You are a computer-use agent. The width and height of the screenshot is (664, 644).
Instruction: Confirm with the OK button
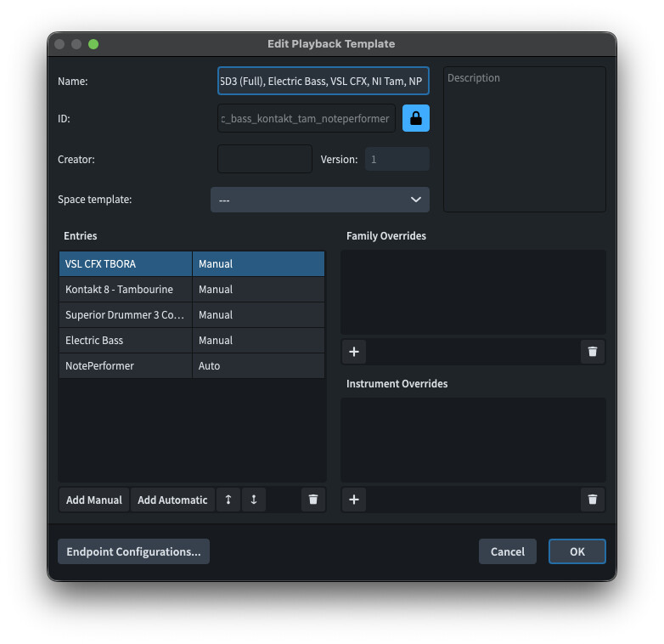[x=577, y=551]
